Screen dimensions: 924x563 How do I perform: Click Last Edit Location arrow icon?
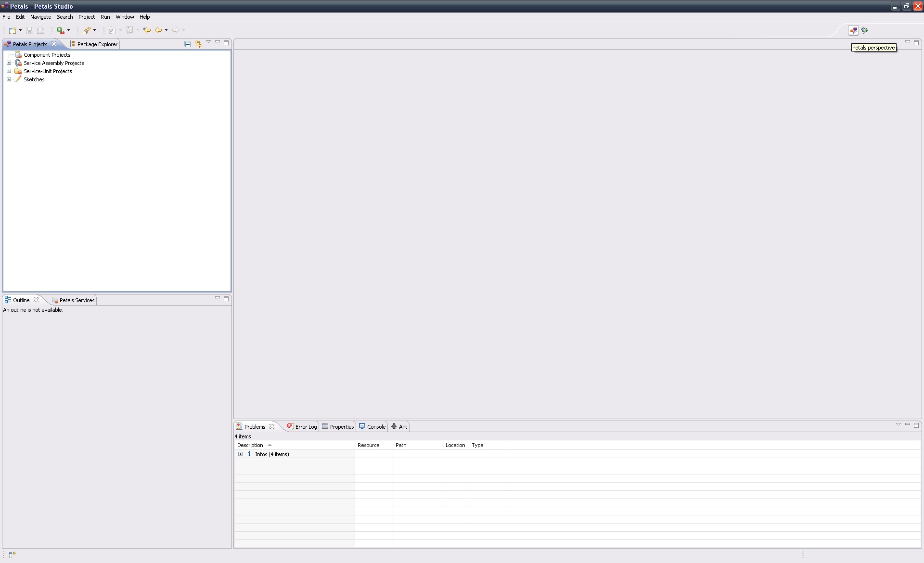(x=147, y=30)
